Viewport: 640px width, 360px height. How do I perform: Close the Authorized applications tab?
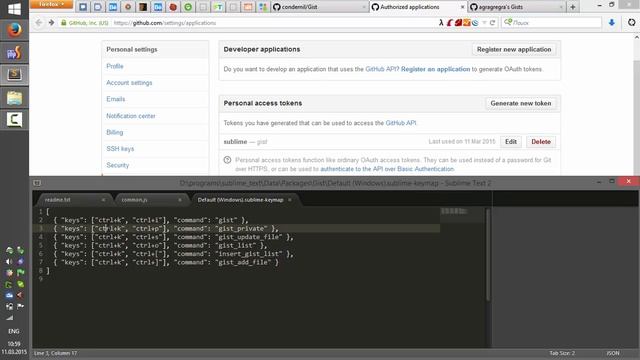pyautogui.click(x=462, y=7)
